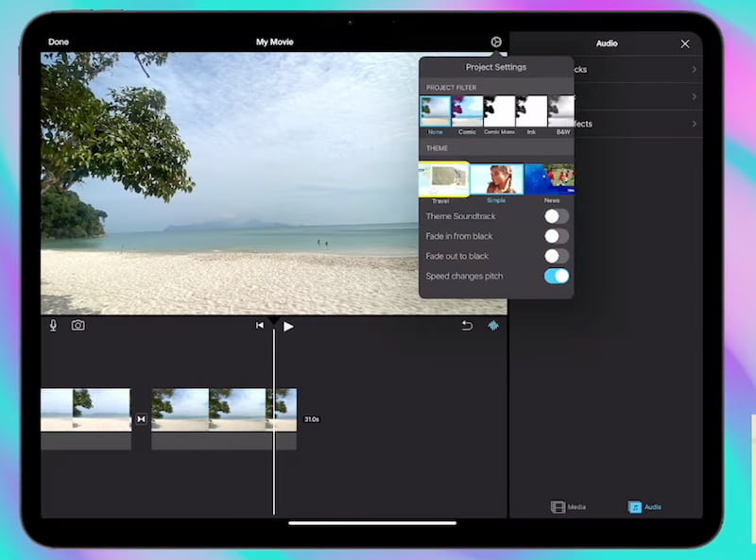Undo the last edit

point(467,326)
